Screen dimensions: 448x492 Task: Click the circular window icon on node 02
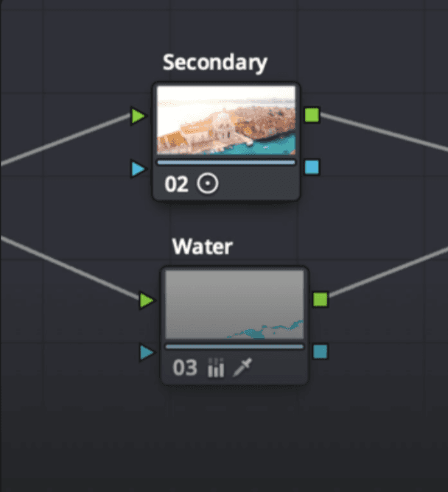[x=208, y=183]
